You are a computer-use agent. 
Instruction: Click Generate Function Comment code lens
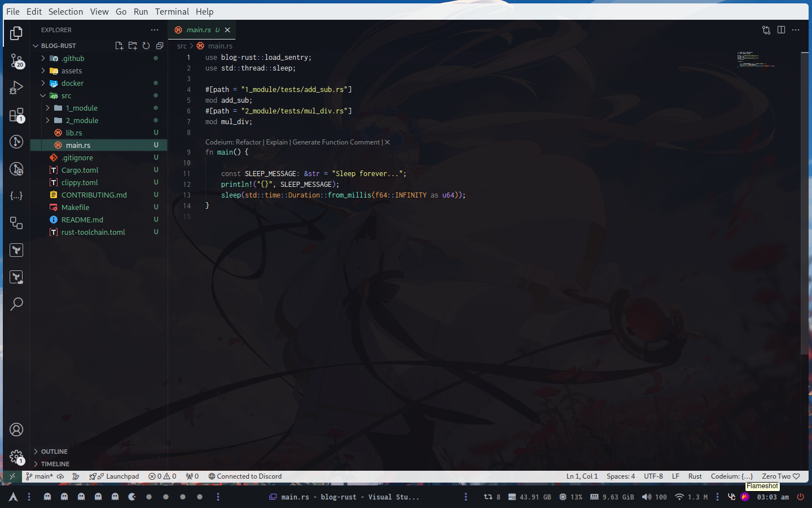[x=336, y=142]
